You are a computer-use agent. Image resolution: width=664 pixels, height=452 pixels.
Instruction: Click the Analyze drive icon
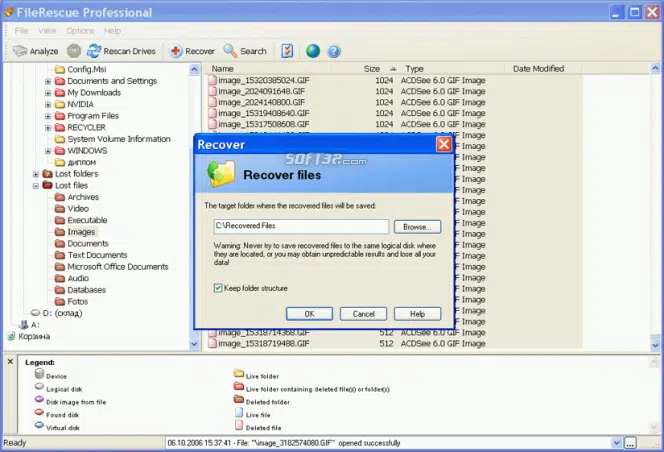[20, 51]
